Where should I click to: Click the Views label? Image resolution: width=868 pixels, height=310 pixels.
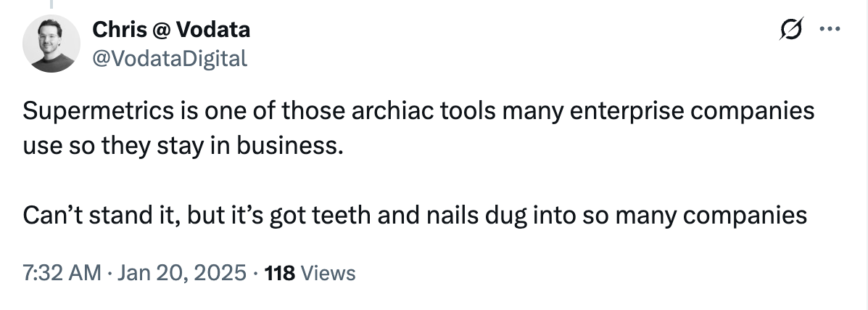[x=328, y=273]
